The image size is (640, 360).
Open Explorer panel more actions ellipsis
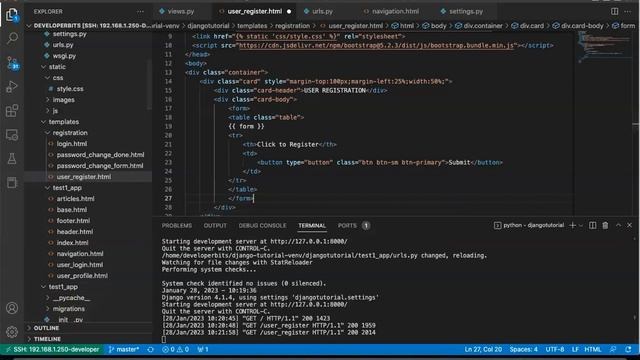click(x=140, y=11)
